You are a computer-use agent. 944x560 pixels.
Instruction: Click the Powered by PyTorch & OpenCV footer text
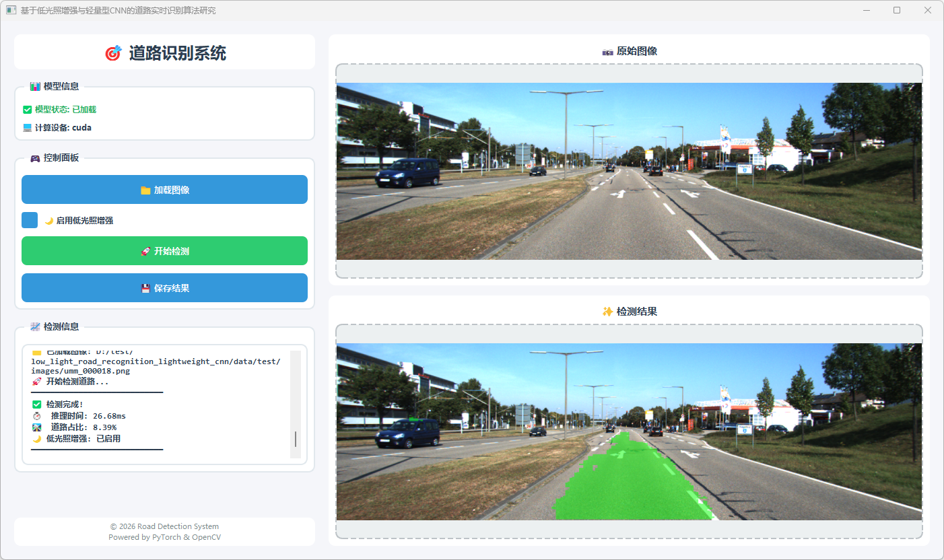pos(164,537)
